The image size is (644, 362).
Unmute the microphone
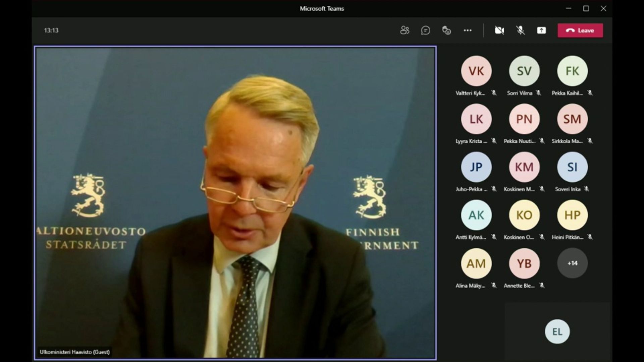[x=520, y=30]
